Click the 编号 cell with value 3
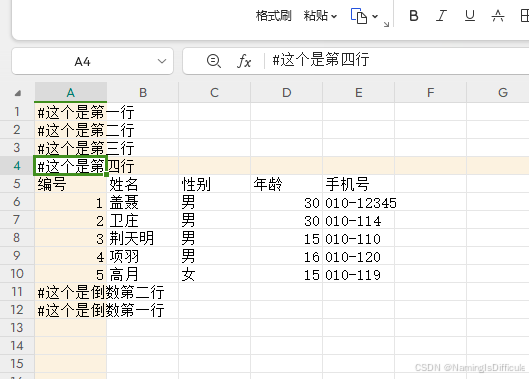 point(71,238)
